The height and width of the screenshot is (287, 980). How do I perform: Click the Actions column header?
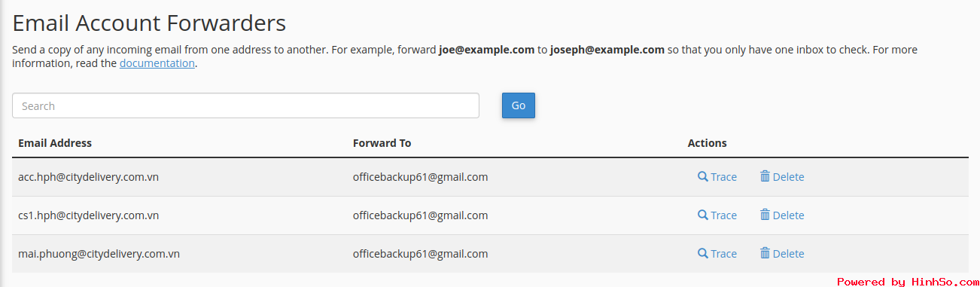[x=707, y=143]
